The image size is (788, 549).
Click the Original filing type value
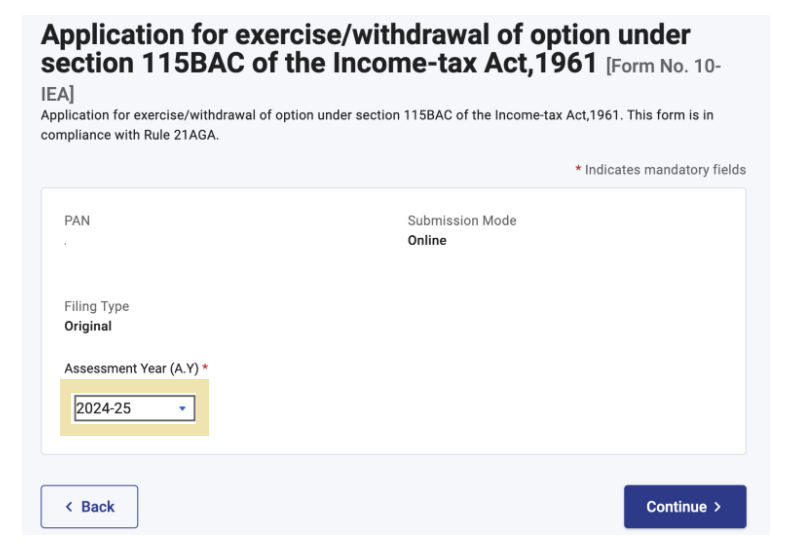88,326
